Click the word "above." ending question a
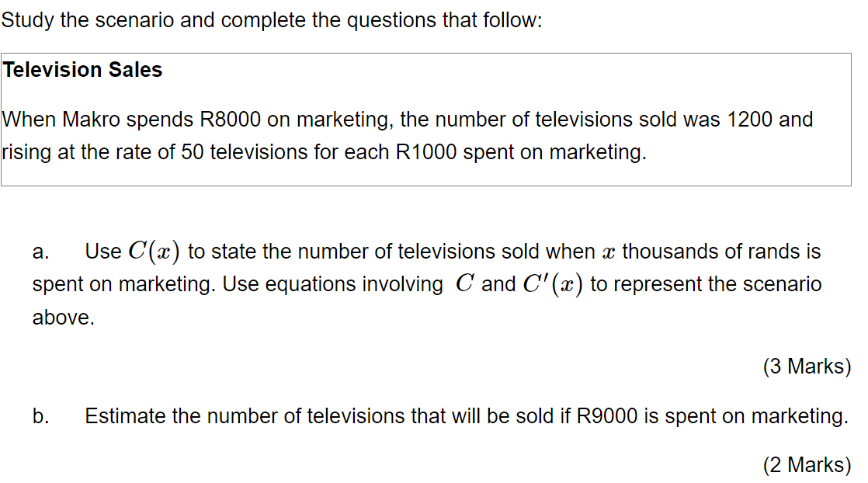Screen dimensions: 868x483 [x=64, y=318]
